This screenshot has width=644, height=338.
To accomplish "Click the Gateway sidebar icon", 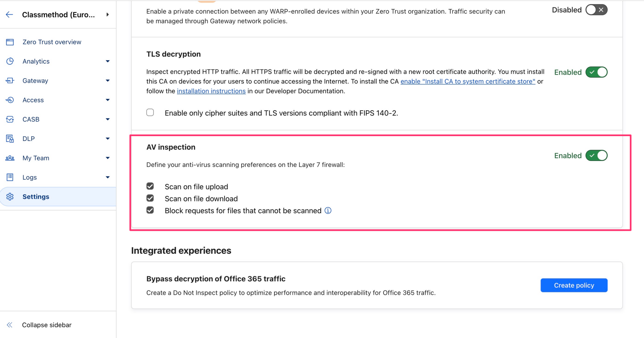I will (10, 80).
